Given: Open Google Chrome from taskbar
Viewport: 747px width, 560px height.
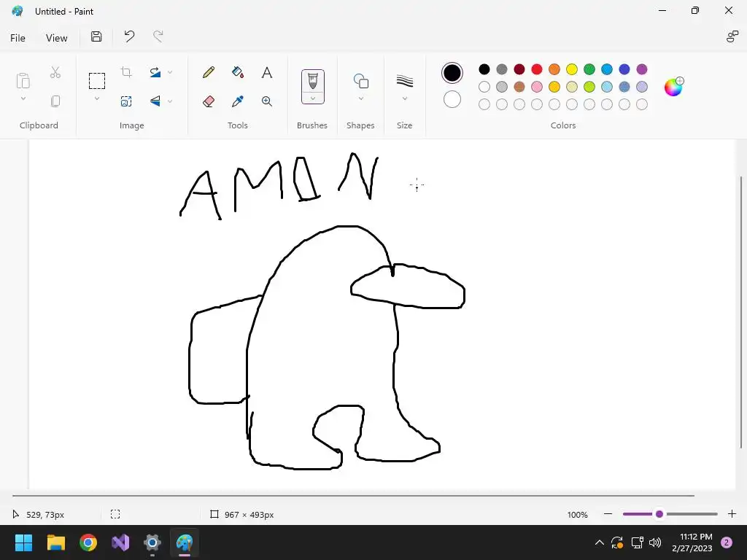Looking at the screenshot, I should 88,542.
